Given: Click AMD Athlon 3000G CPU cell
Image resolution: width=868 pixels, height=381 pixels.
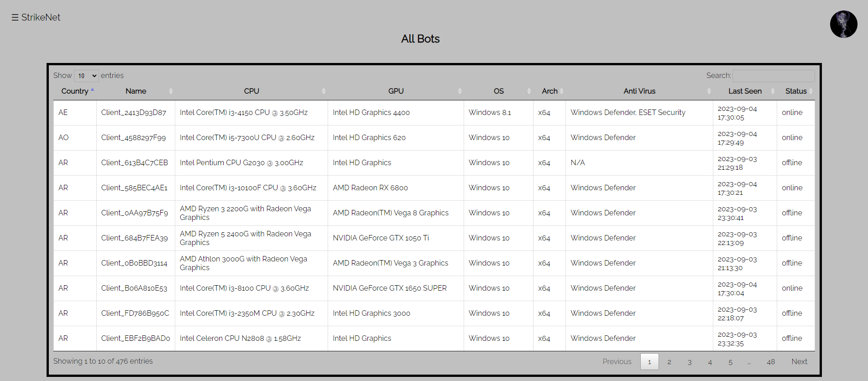Looking at the screenshot, I should pyautogui.click(x=251, y=263).
